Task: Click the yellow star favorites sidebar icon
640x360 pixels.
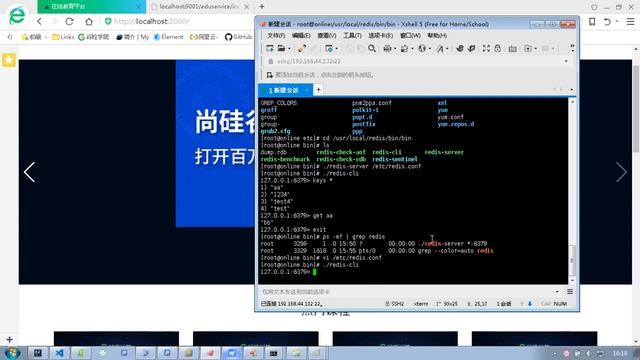Action: point(9,60)
